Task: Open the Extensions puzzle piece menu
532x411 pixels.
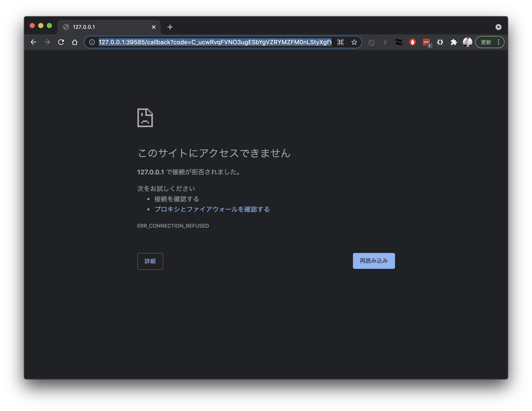Action: [x=454, y=42]
